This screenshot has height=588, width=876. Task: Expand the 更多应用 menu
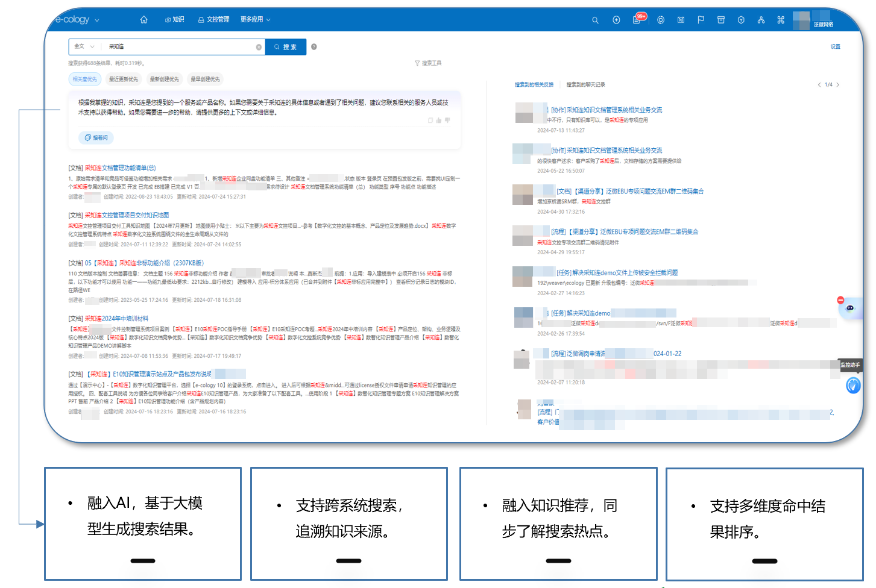pyautogui.click(x=255, y=20)
